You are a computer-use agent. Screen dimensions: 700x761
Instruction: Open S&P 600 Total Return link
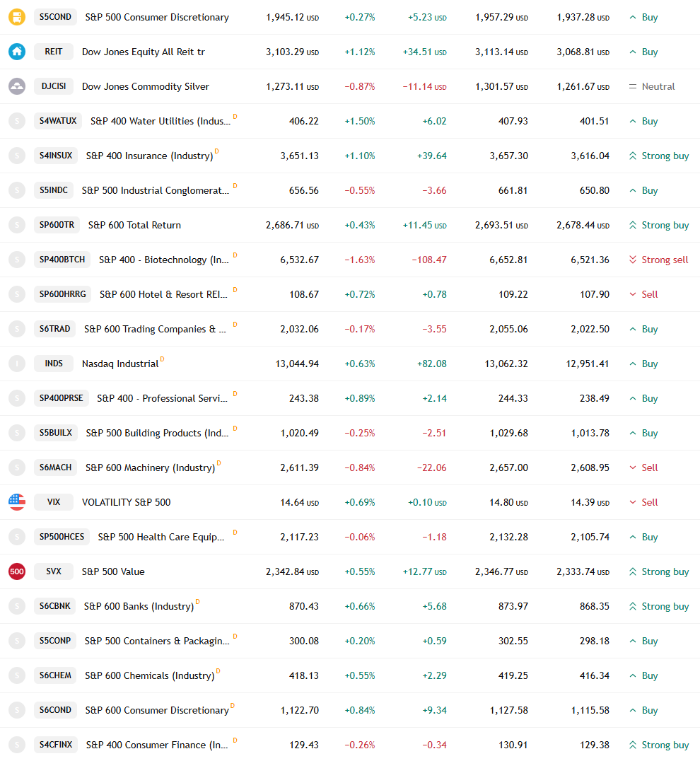point(134,225)
